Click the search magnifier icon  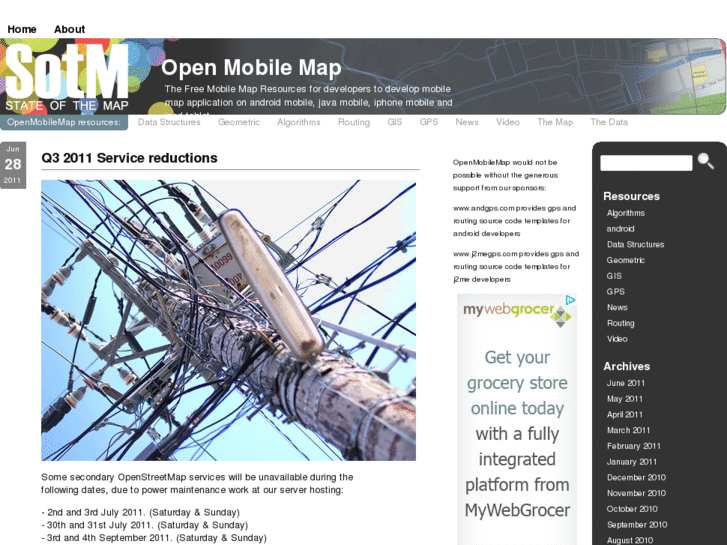706,161
